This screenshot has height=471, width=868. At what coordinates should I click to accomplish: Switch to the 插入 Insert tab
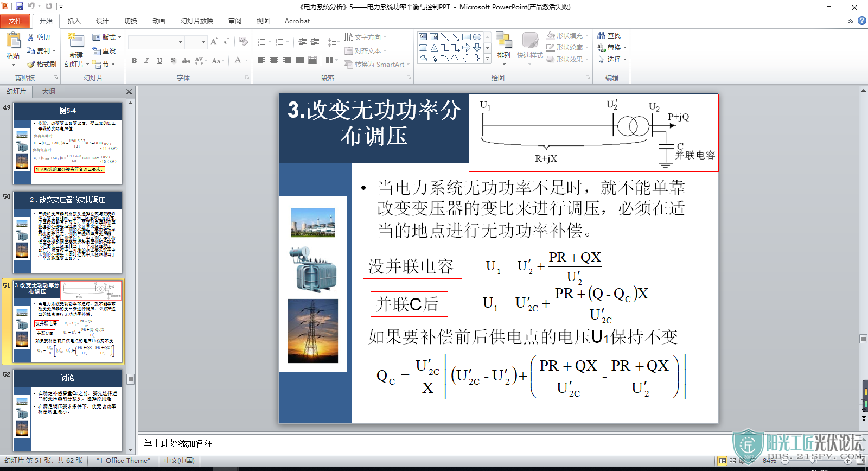74,21
